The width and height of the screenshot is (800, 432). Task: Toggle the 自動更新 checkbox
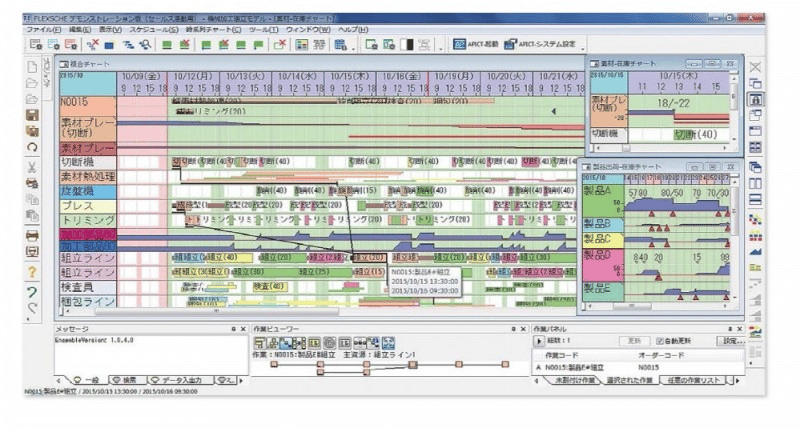pyautogui.click(x=660, y=341)
